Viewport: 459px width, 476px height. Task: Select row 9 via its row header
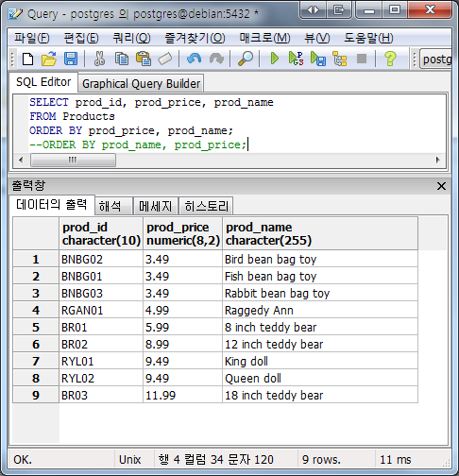tap(36, 395)
